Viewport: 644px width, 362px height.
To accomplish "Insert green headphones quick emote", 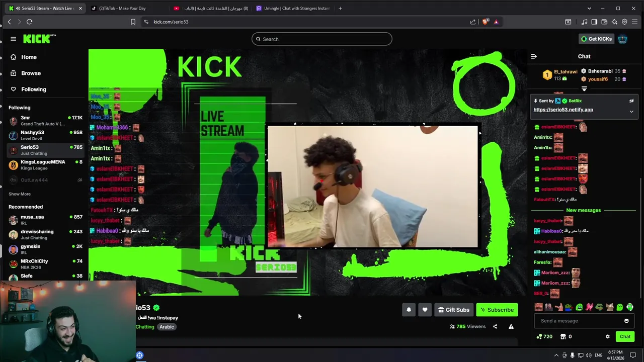I will point(629,307).
